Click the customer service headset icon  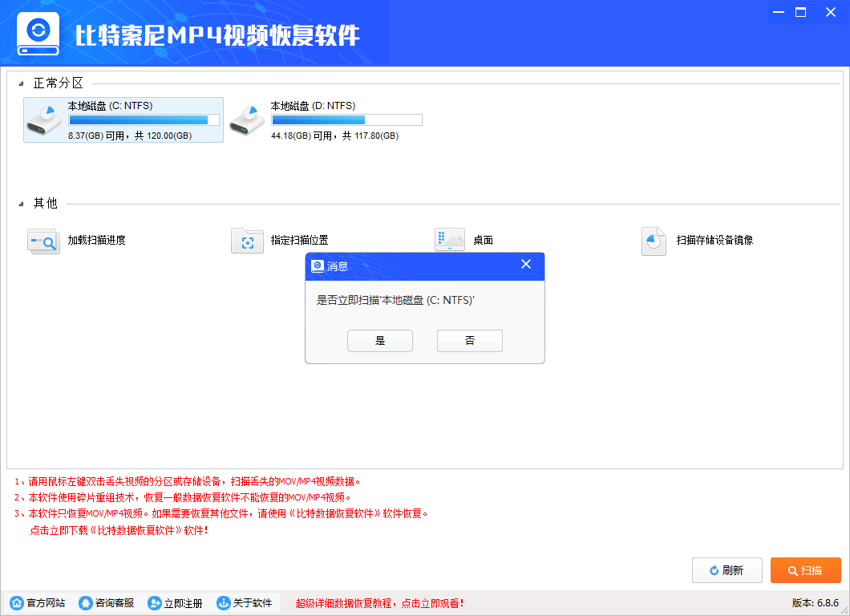(86, 603)
